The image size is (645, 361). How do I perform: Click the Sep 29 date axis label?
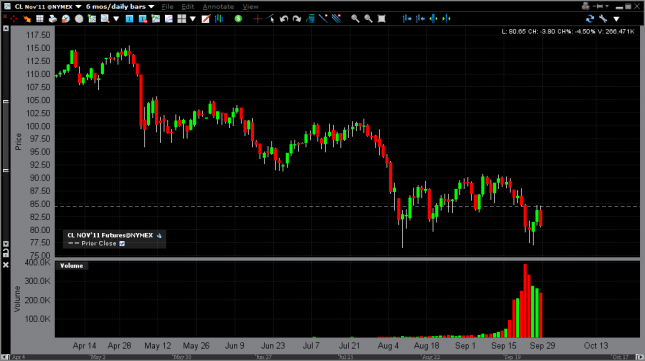click(x=542, y=346)
